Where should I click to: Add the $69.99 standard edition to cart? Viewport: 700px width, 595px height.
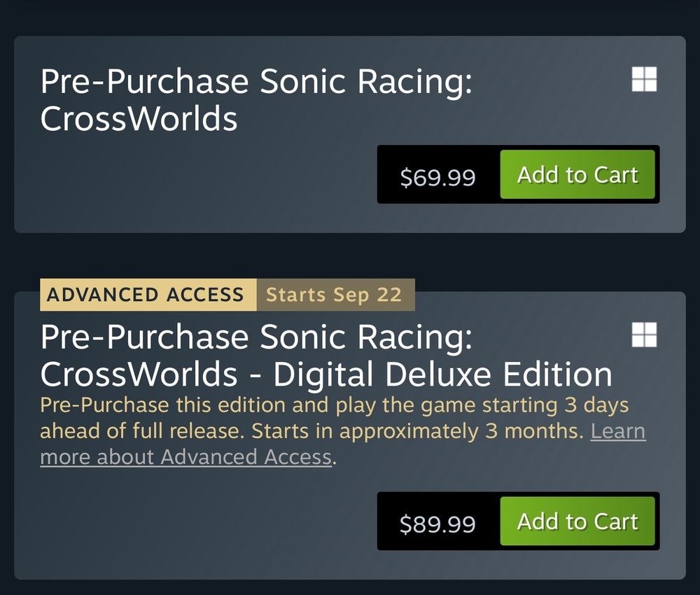(577, 174)
